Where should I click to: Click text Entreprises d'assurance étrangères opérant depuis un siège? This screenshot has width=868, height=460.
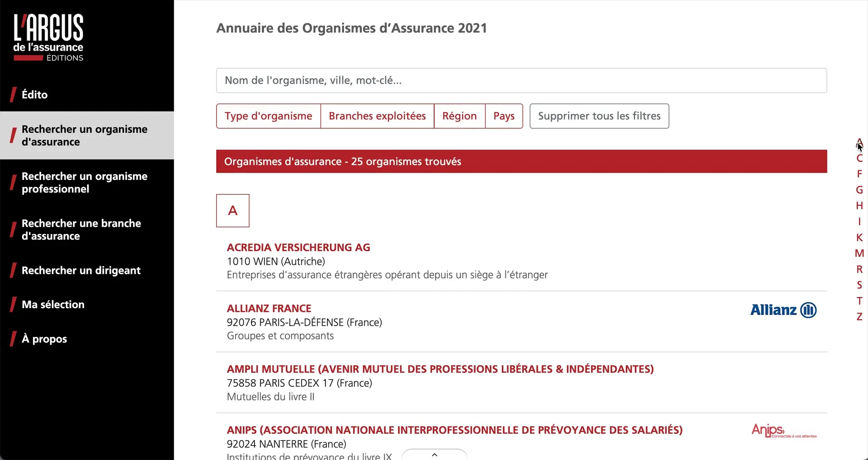click(x=387, y=275)
